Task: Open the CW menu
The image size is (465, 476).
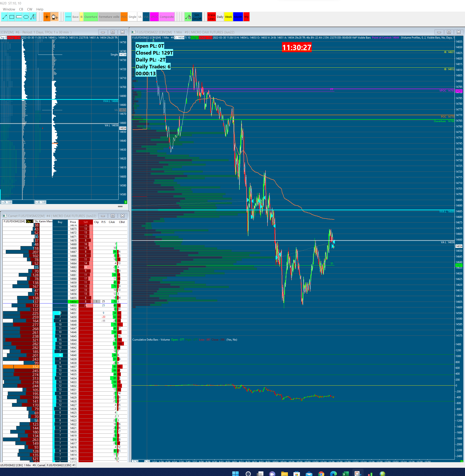Action: [30, 9]
